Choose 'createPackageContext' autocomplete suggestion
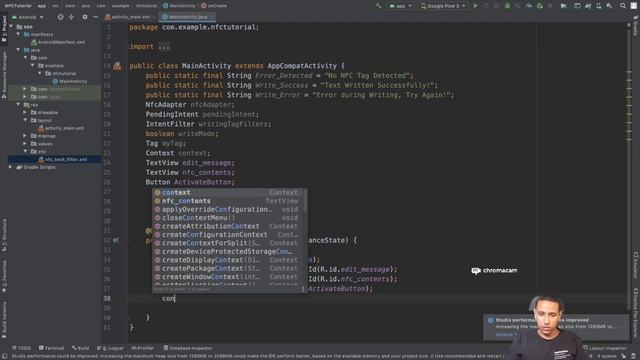Image resolution: width=640 pixels, height=360 pixels. coord(228,269)
